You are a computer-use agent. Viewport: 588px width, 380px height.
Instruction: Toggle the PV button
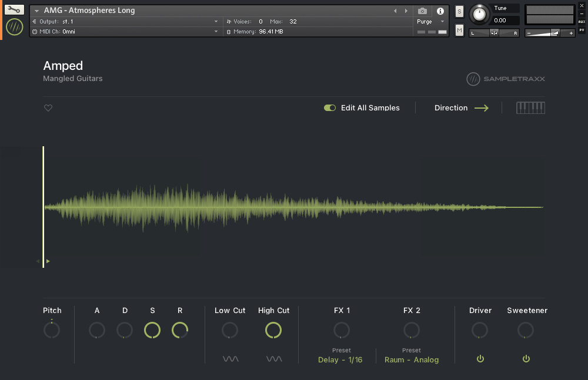tap(582, 30)
